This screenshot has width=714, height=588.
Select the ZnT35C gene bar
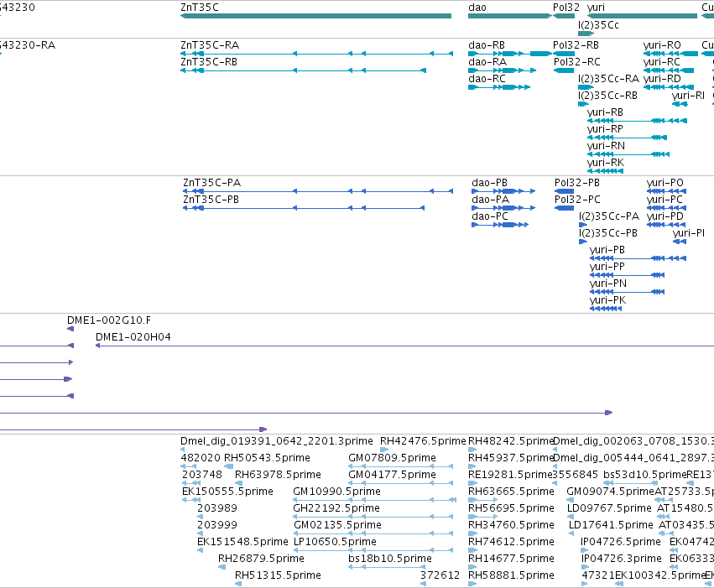tap(316, 16)
